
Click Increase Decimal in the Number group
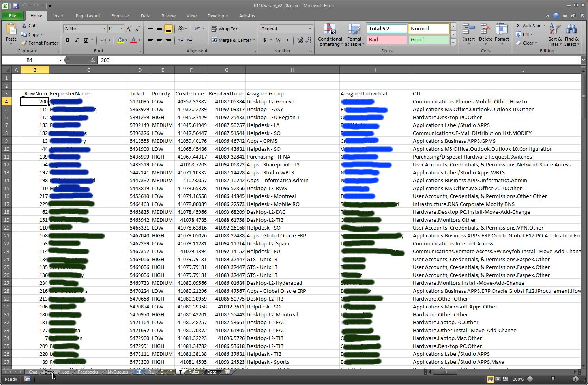300,40
